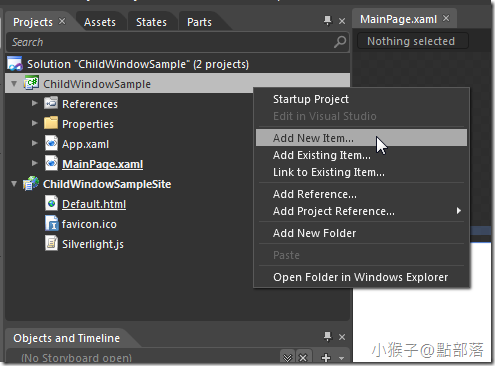Expand the Properties folder node
Image resolution: width=495 pixels, height=366 pixels.
coord(34,123)
